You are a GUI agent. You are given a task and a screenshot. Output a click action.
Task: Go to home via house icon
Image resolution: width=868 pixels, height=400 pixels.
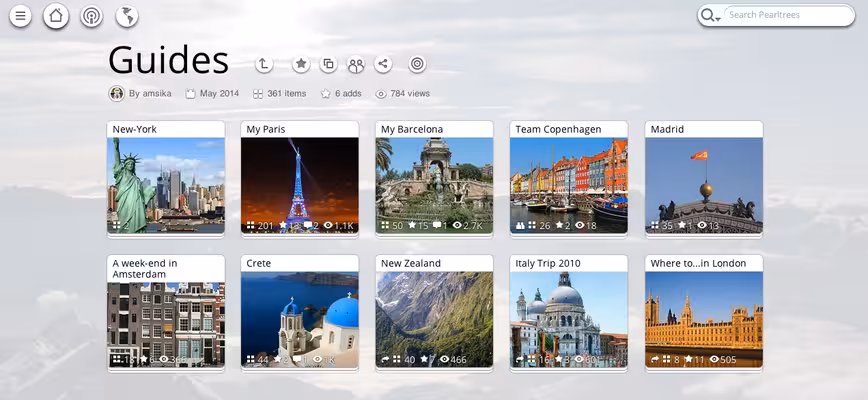pyautogui.click(x=56, y=16)
